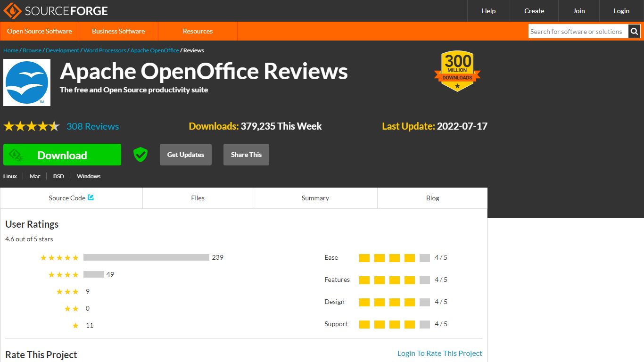Image resolution: width=644 pixels, height=362 pixels.
Task: Click the Rate This Project heading
Action: tap(41, 355)
